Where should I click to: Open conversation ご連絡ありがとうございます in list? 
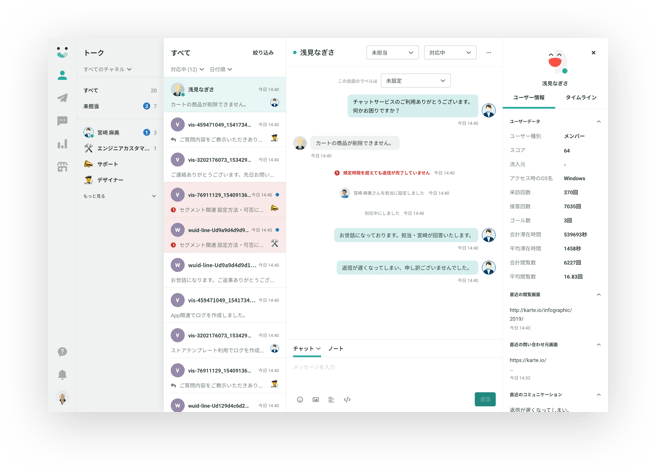click(225, 165)
